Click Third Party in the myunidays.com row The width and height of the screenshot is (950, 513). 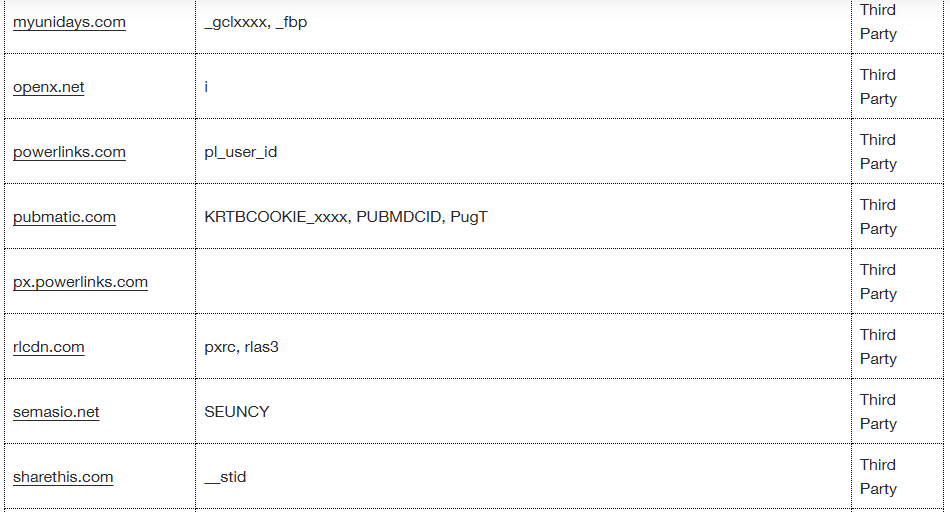pyautogui.click(x=878, y=22)
